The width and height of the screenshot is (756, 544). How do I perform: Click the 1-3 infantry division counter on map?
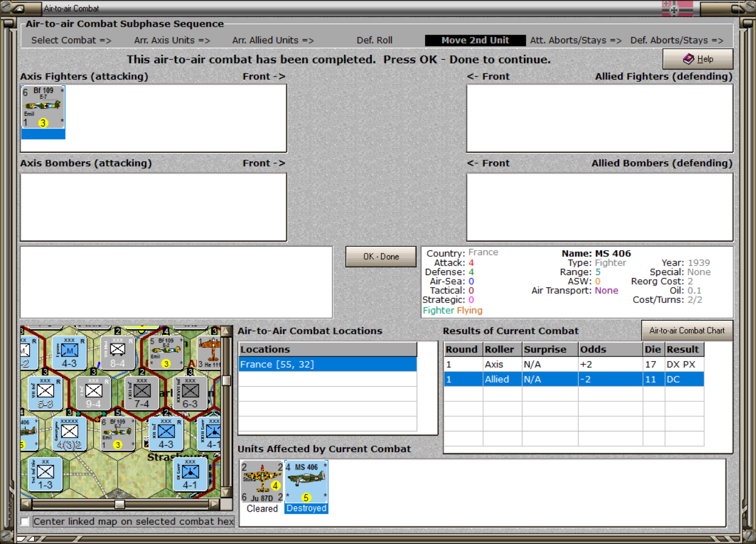pyautogui.click(x=45, y=474)
